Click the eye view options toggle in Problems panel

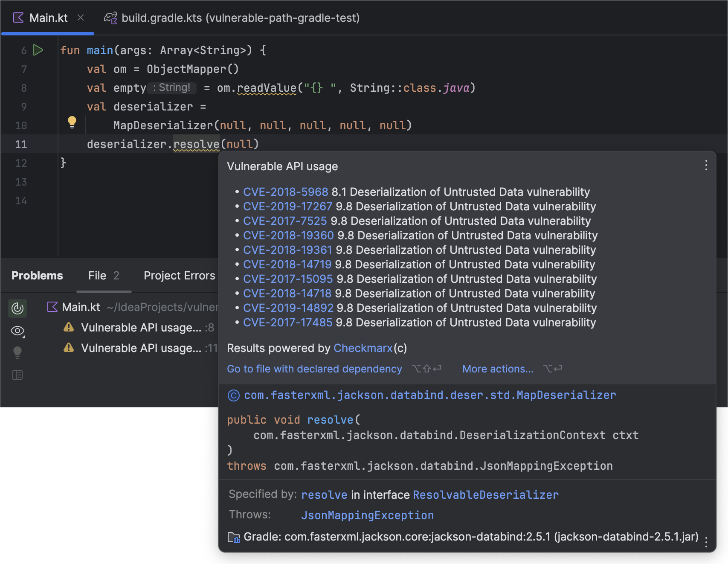[x=17, y=331]
